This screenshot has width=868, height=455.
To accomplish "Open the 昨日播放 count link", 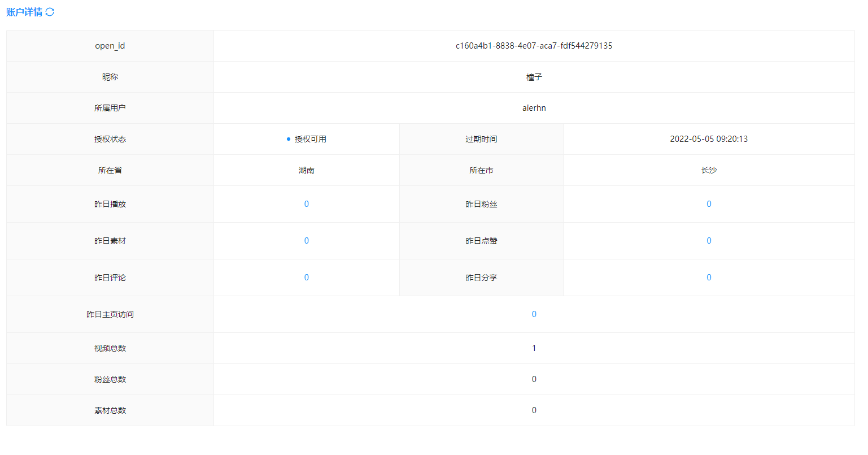I will [x=307, y=204].
